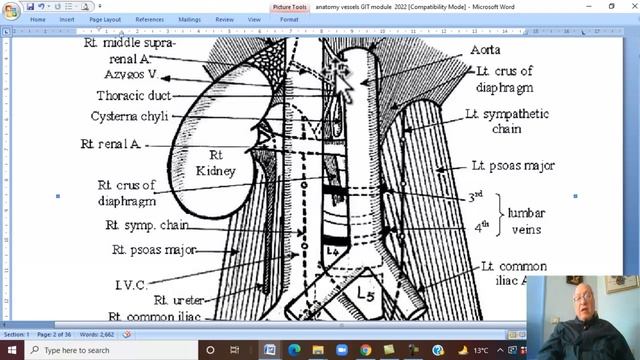The image size is (640, 360).
Task: Open Sticky Notes from taskbar
Action: 389,350
